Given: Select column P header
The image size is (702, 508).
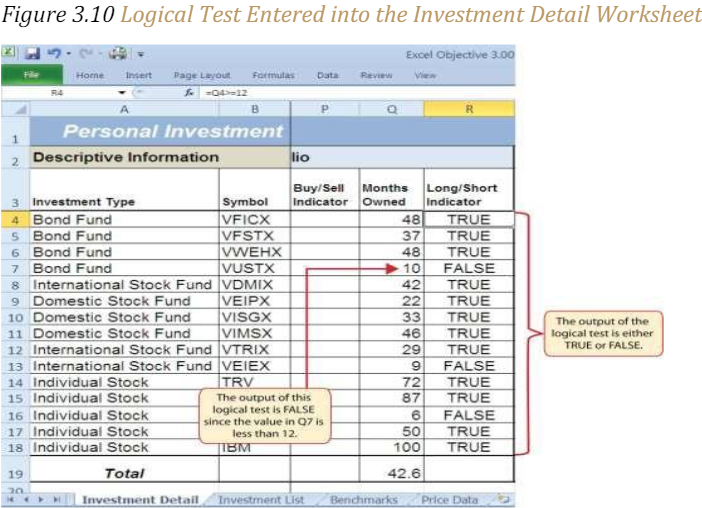Looking at the screenshot, I should coord(325,109).
